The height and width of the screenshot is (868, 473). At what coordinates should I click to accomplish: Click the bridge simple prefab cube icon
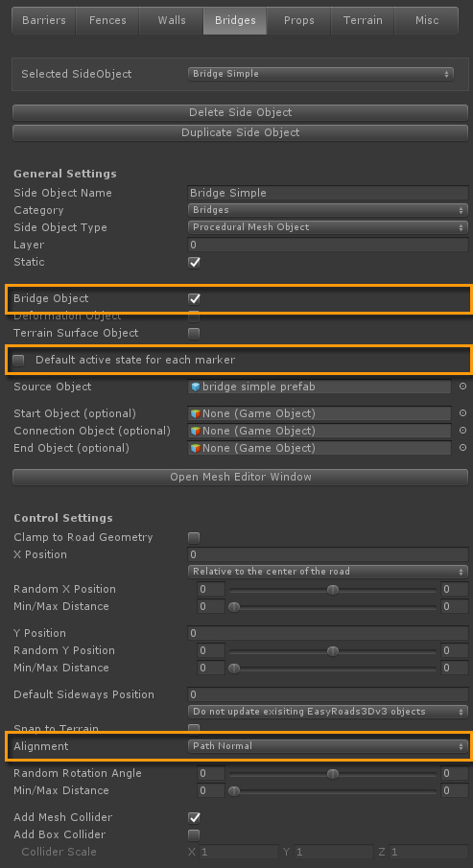[195, 387]
